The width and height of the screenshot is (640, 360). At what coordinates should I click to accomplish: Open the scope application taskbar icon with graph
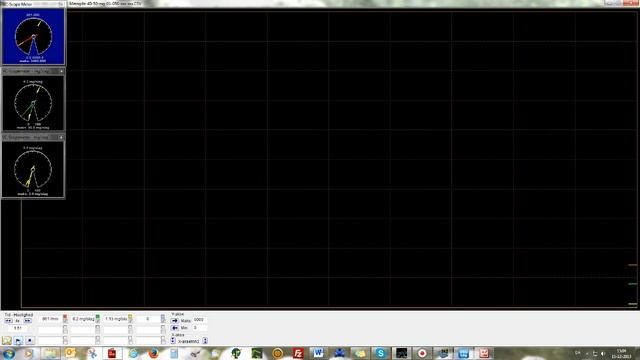402,353
